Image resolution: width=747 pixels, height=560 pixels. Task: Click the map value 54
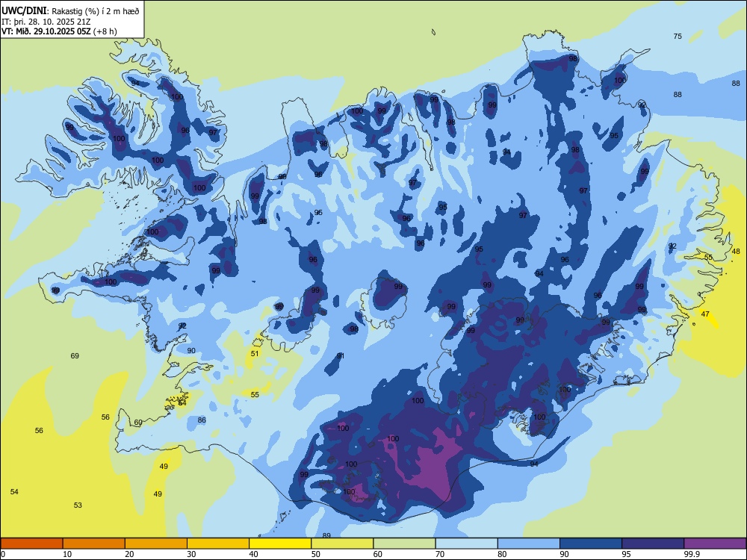click(14, 491)
